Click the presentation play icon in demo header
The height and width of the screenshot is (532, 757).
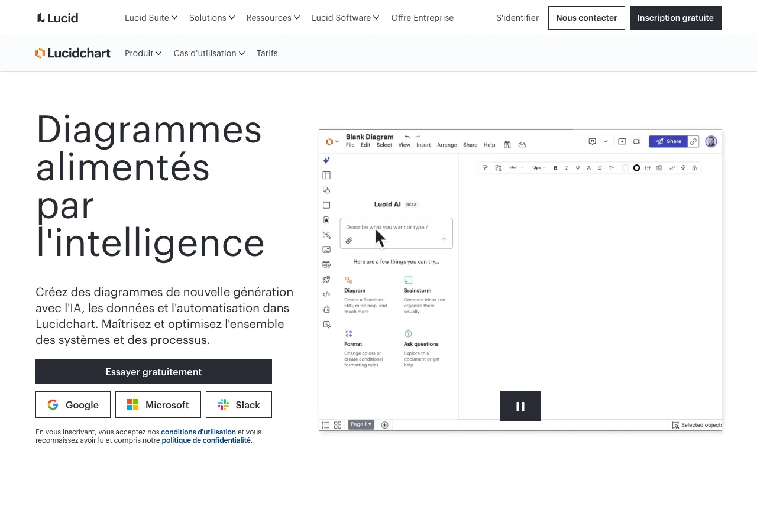(x=622, y=141)
